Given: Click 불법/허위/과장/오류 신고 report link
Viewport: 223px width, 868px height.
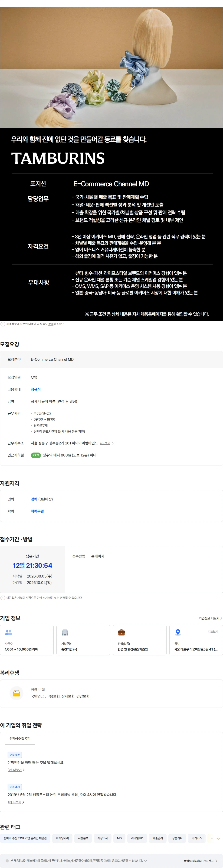Looking at the screenshot, I should pos(198,861).
